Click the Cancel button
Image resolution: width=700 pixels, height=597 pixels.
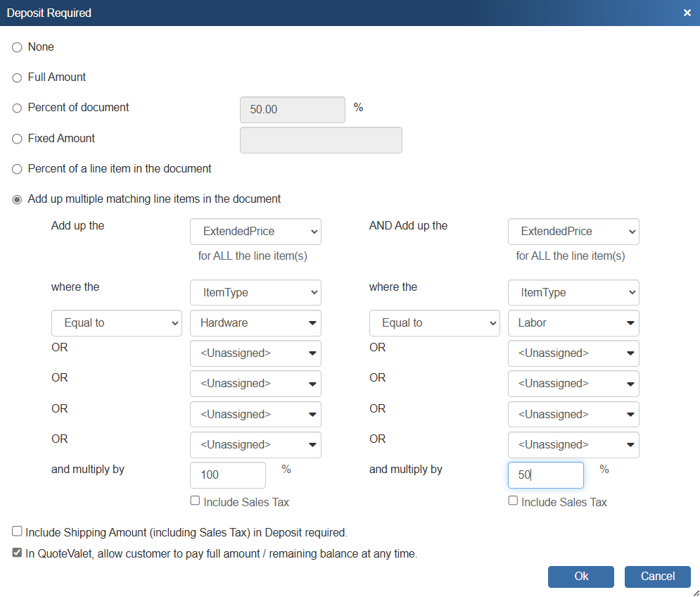pos(657,577)
